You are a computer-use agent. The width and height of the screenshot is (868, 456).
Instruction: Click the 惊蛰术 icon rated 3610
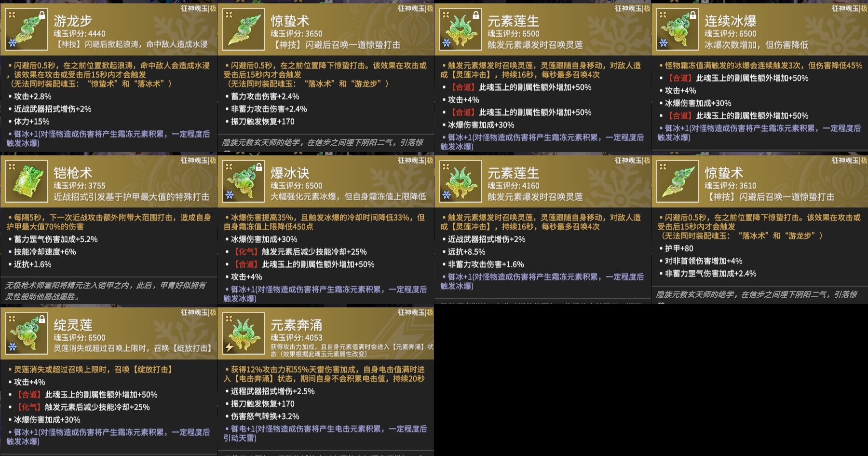point(678,181)
